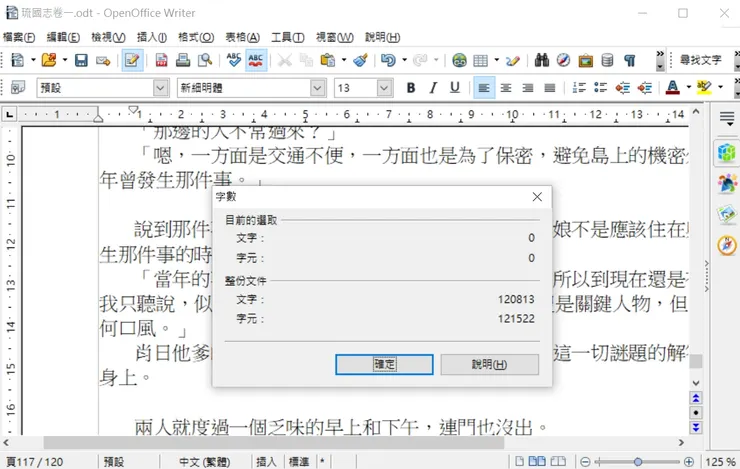This screenshot has height=469, width=740.
Task: Align the paragraph to the right
Action: 528,88
